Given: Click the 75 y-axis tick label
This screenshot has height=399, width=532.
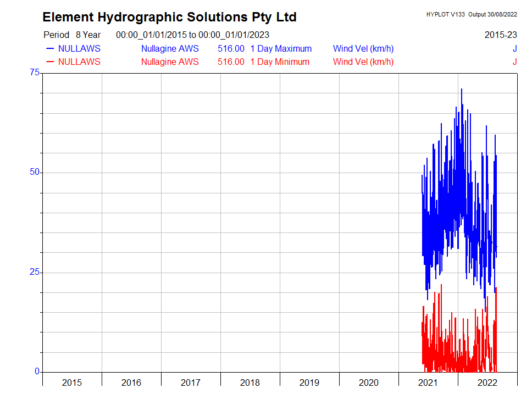Looking at the screenshot, I should pos(35,73).
